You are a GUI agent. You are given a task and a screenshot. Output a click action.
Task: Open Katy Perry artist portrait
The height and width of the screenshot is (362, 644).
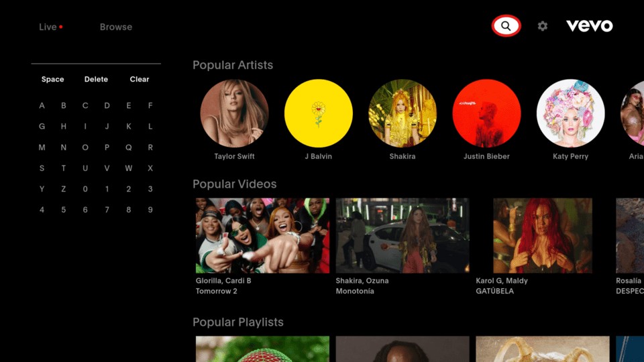[570, 113]
